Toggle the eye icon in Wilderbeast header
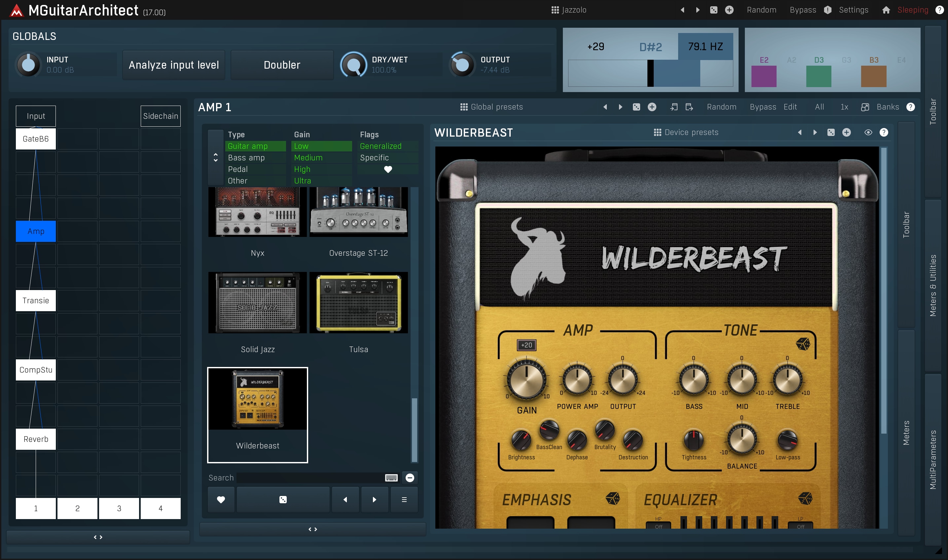948x560 pixels. click(868, 132)
